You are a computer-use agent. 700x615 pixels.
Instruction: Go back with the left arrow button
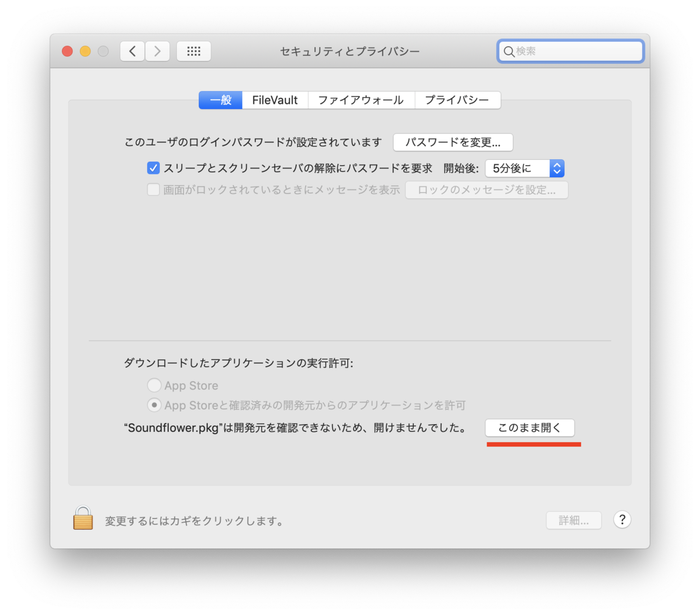pyautogui.click(x=132, y=51)
